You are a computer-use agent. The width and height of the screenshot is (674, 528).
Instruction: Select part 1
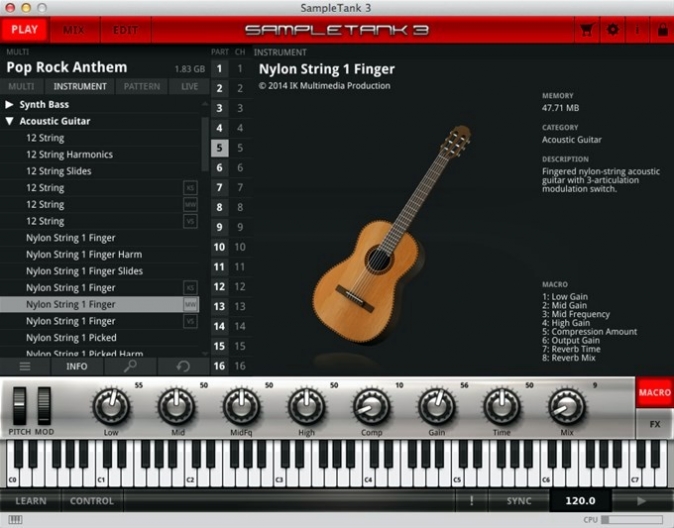click(219, 69)
